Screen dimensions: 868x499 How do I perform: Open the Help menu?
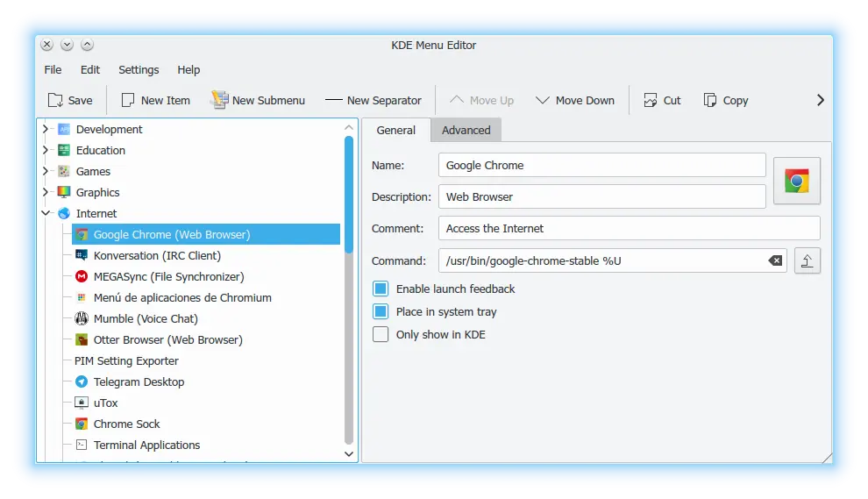click(x=189, y=70)
